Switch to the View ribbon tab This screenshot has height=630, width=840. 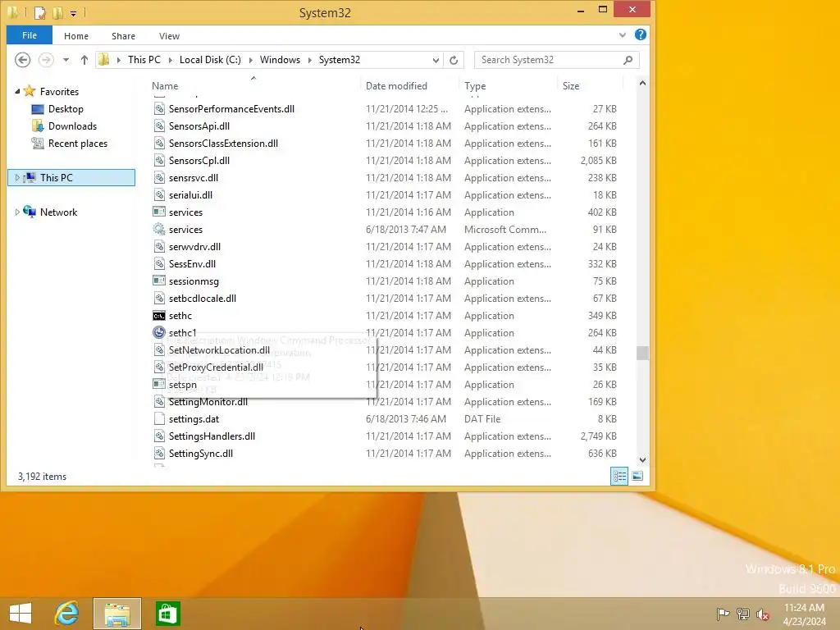pyautogui.click(x=169, y=36)
